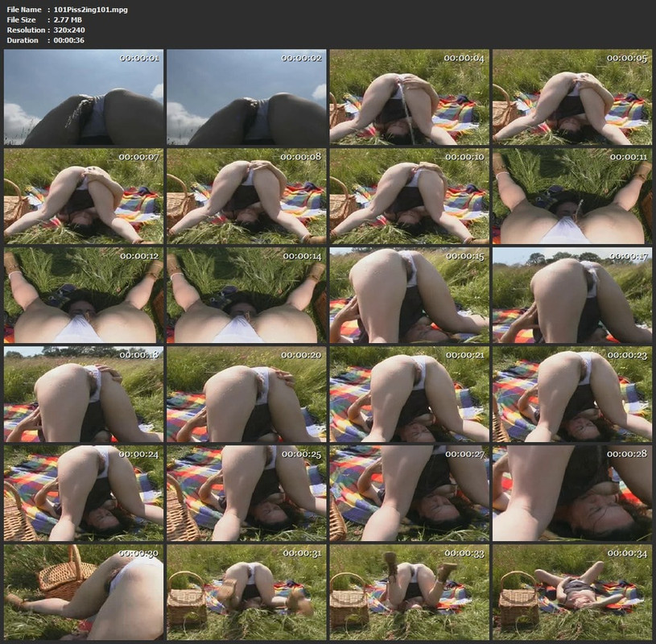Choose the thumbnail stamped 00:00:07

click(x=84, y=196)
